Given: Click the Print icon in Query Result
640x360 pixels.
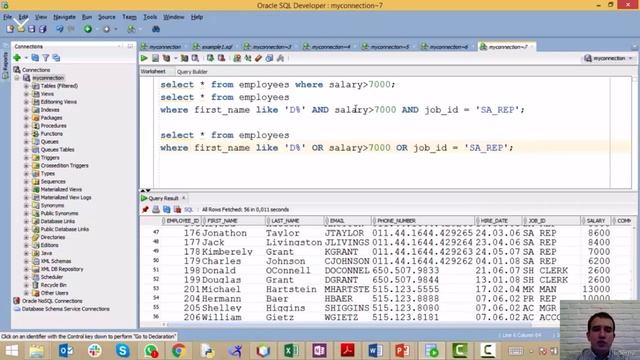Looking at the screenshot, I should click(x=156, y=209).
